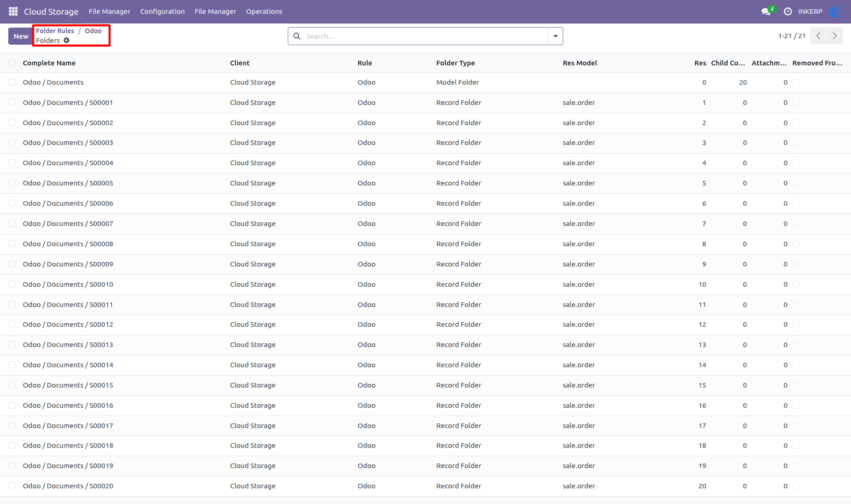
Task: Go to the previous page arrow
Action: [818, 36]
